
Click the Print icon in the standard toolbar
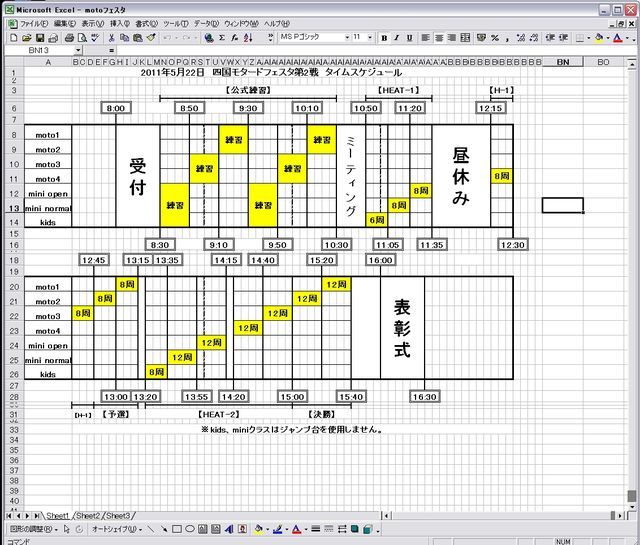[x=67, y=37]
